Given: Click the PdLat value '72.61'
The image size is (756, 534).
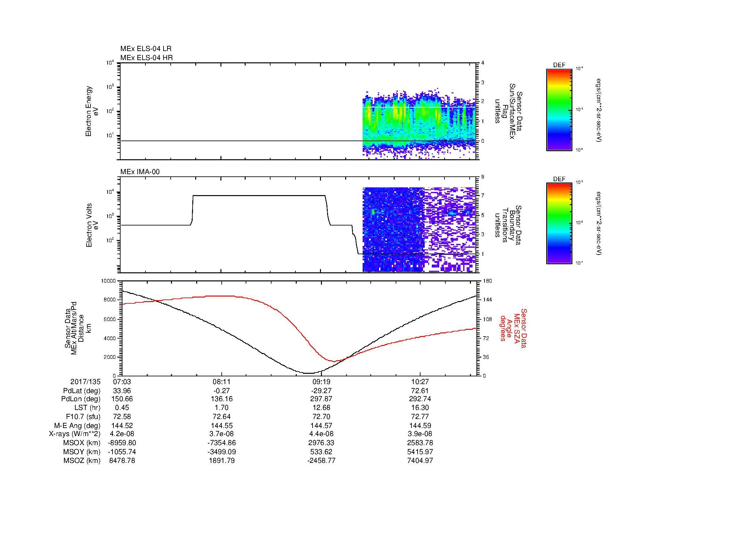Looking at the screenshot, I should point(420,391).
